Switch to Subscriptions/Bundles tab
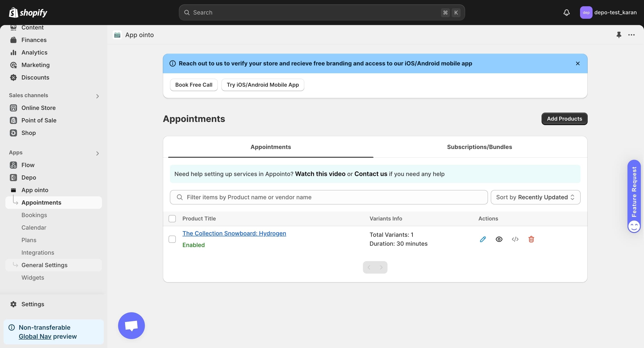Image resolution: width=644 pixels, height=348 pixels. coord(479,147)
